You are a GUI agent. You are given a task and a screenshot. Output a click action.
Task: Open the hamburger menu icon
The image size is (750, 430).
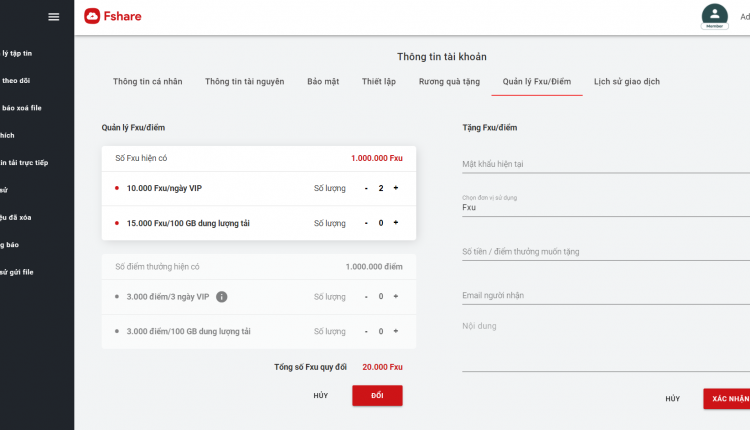[x=54, y=17]
